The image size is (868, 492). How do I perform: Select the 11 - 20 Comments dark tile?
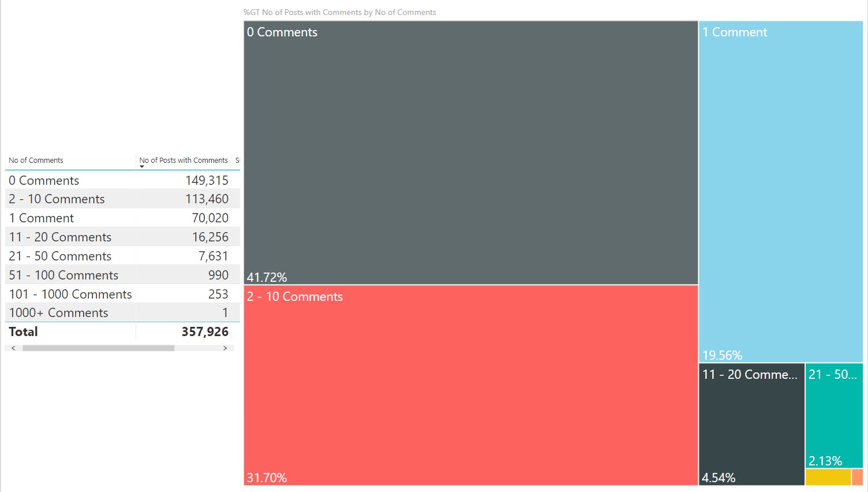click(x=751, y=424)
